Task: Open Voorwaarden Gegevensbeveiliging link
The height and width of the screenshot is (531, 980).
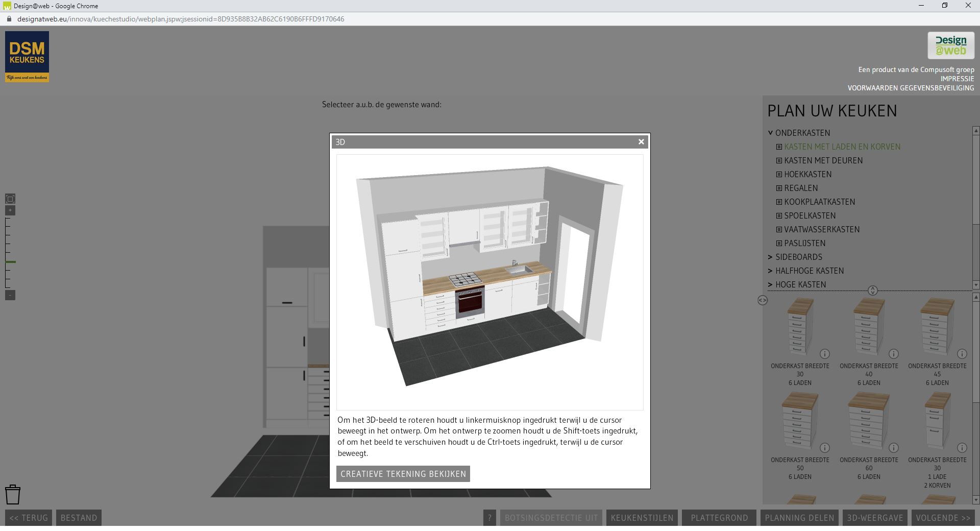Action: 911,88
